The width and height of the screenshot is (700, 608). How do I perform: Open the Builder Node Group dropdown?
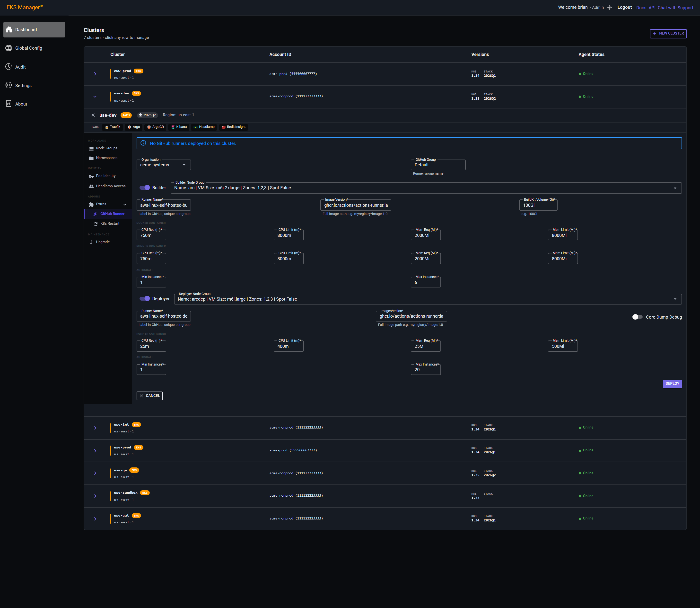click(426, 188)
